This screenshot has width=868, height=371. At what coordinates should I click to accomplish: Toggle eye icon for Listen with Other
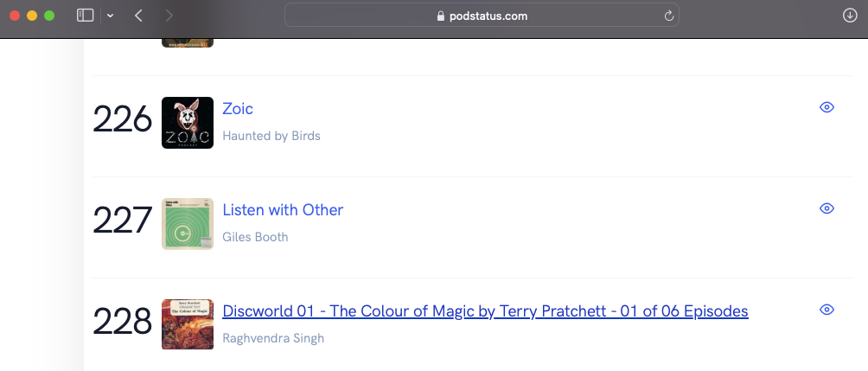click(827, 208)
